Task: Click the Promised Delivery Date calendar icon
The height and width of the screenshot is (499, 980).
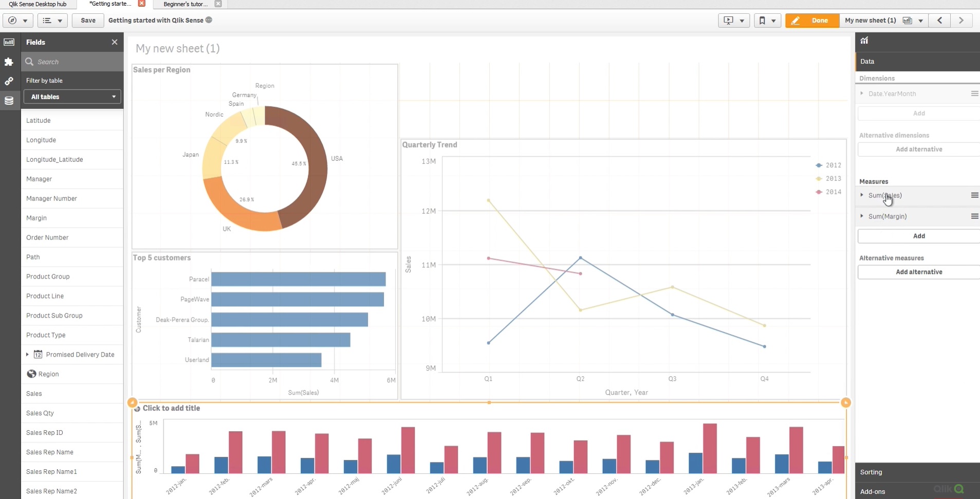Action: pos(38,354)
